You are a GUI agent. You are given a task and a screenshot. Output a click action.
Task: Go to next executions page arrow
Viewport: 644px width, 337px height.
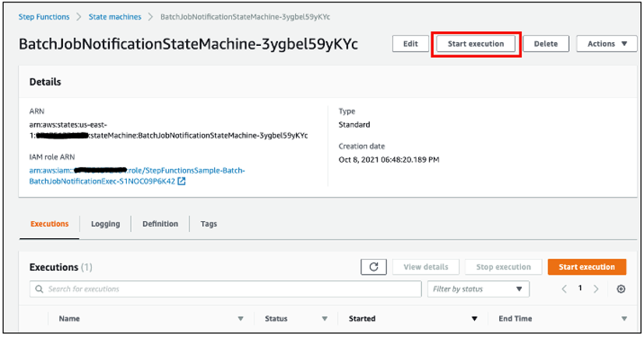(x=596, y=289)
